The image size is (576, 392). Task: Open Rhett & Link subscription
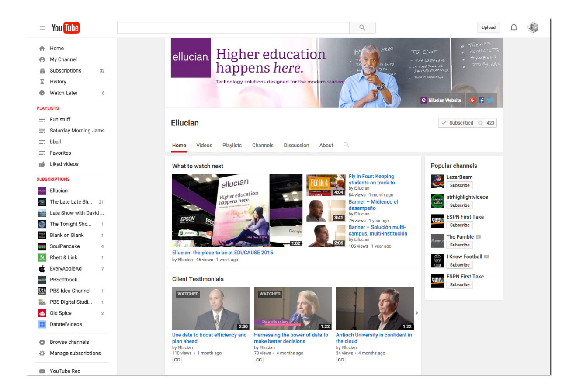click(63, 257)
